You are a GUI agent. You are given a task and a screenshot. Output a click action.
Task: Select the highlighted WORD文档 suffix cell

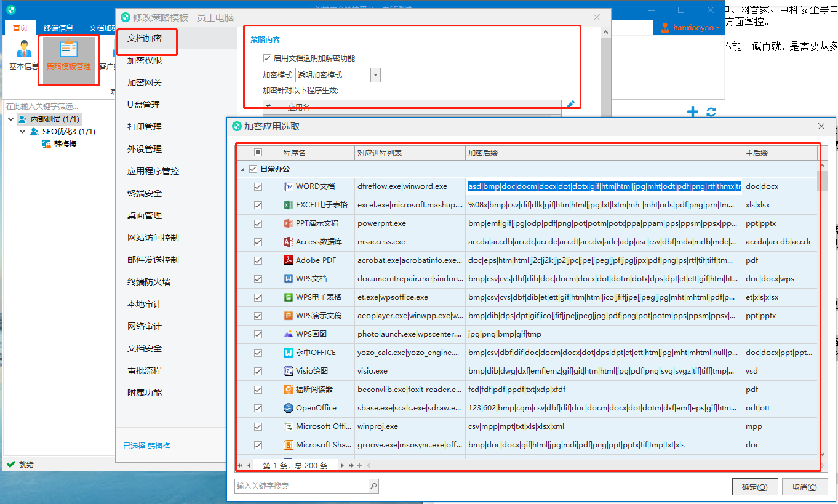pos(604,186)
